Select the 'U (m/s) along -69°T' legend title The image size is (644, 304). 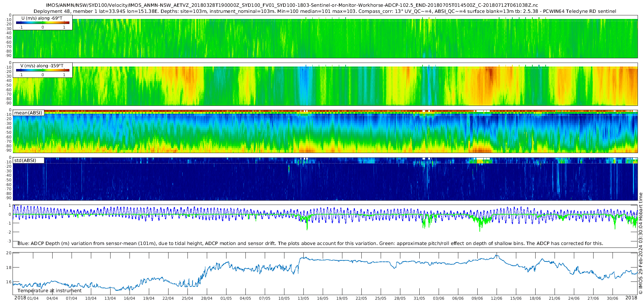[42, 18]
